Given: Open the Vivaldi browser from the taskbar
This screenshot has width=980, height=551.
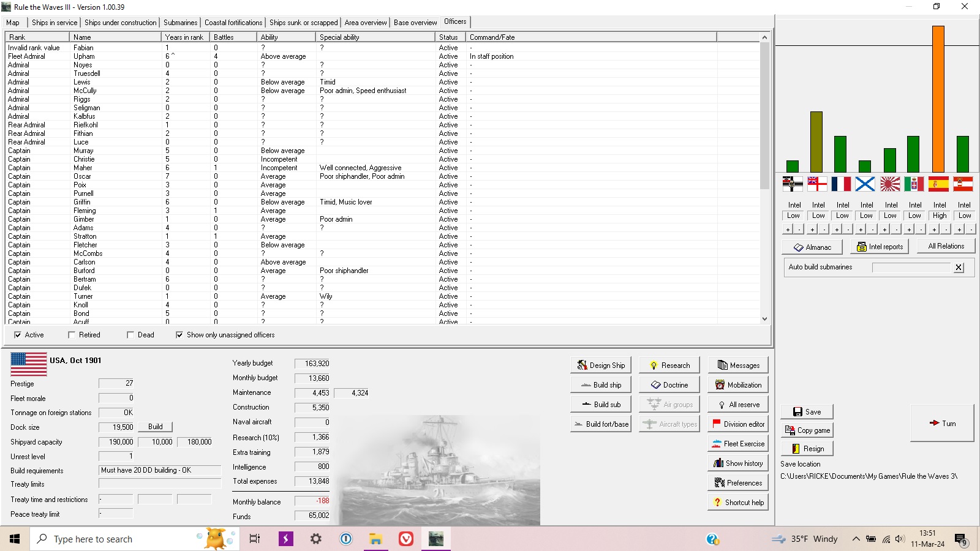Looking at the screenshot, I should pos(405,539).
